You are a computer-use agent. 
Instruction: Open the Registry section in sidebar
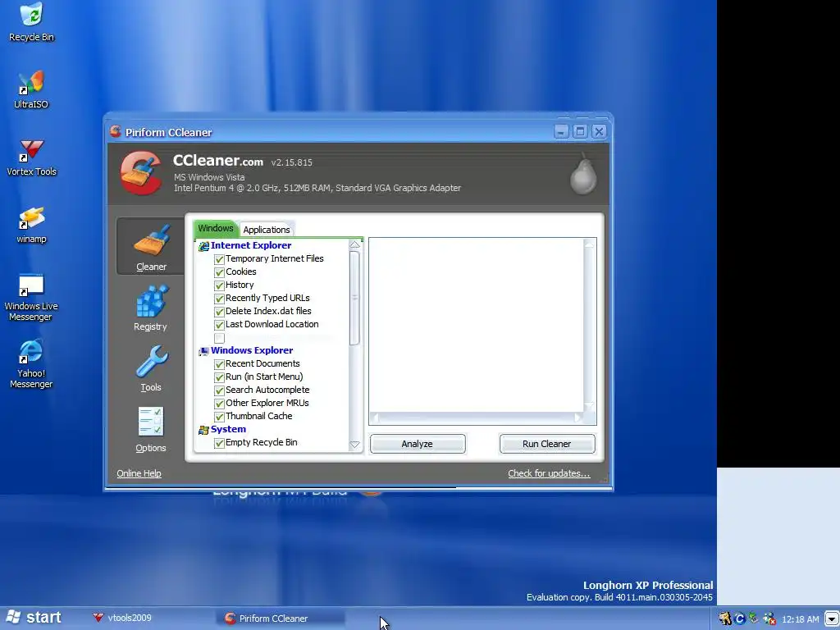click(x=151, y=308)
